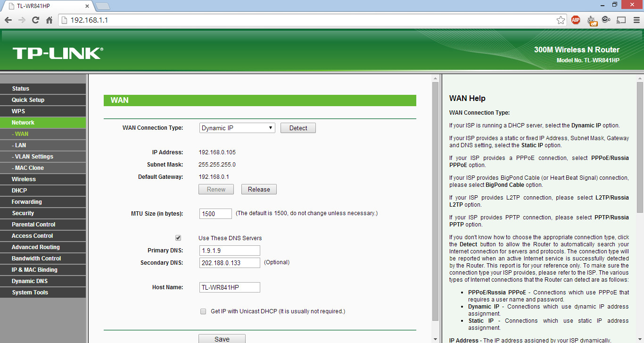Open Quick Setup in sidebar
Image resolution: width=644 pixels, height=343 pixels.
(43, 100)
